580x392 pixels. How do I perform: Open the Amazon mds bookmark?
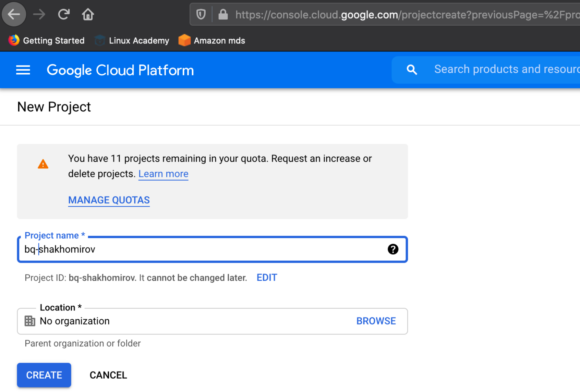(212, 40)
